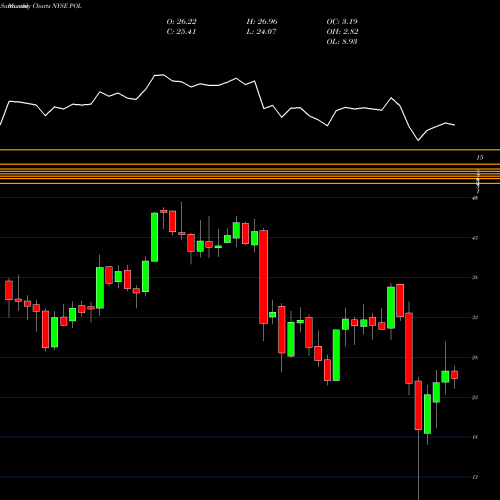Click the 'OC: 3.19' statistic
The height and width of the screenshot is (500, 500).
coord(342,22)
